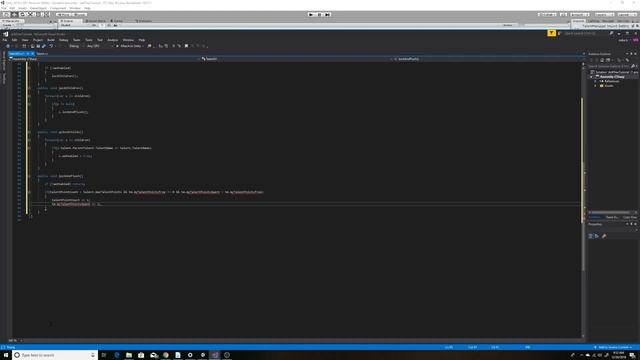This screenshot has width=640, height=360.
Task: Select the Unity Scale tool
Action: [x=31, y=14]
